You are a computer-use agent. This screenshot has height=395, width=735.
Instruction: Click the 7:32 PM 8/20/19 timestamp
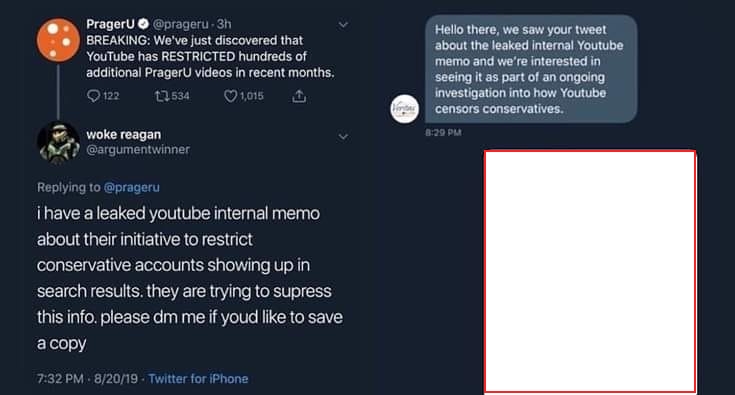[x=88, y=379]
